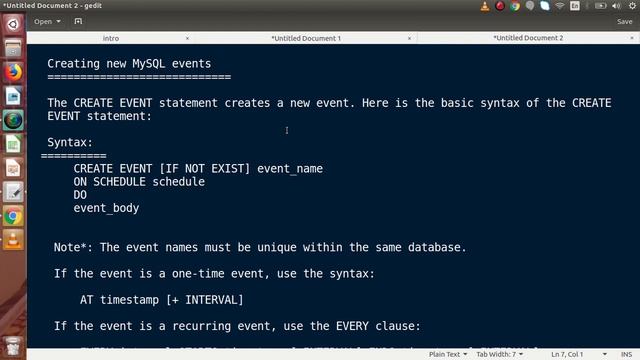Open the sound volume indicator
The height and width of the screenshot is (360, 640).
[x=616, y=6]
